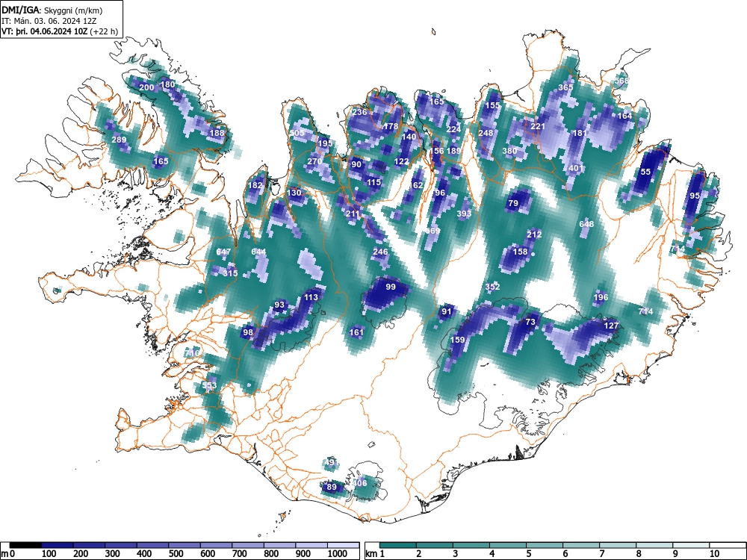Viewport: 747px width, 560px height.
Task: Select the '270' map value
Action: coord(314,161)
